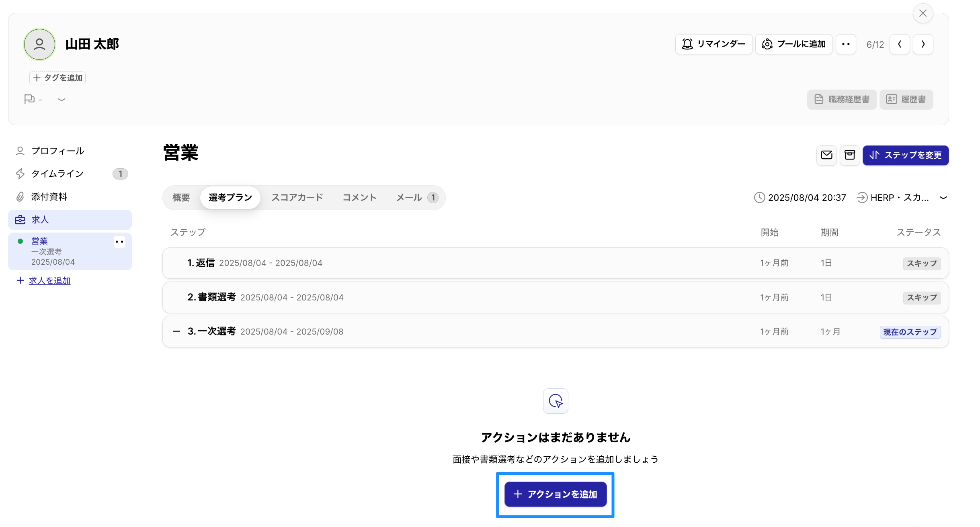
Task: Open the リマインダー bell button
Action: coord(713,44)
